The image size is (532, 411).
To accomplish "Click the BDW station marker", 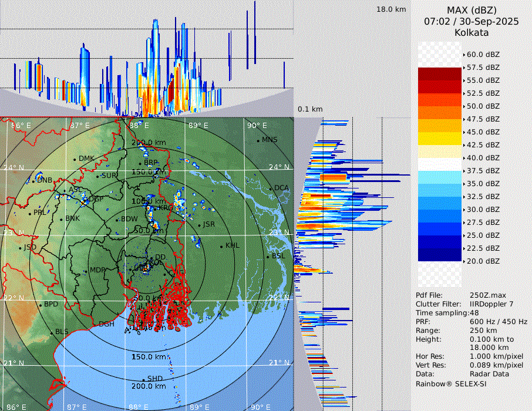I will pyautogui.click(x=117, y=220).
